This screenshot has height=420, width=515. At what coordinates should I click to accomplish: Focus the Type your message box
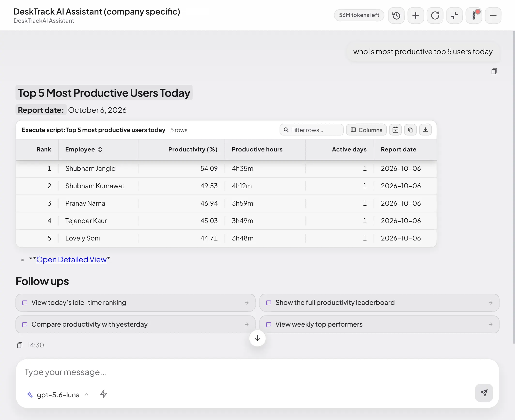257,372
